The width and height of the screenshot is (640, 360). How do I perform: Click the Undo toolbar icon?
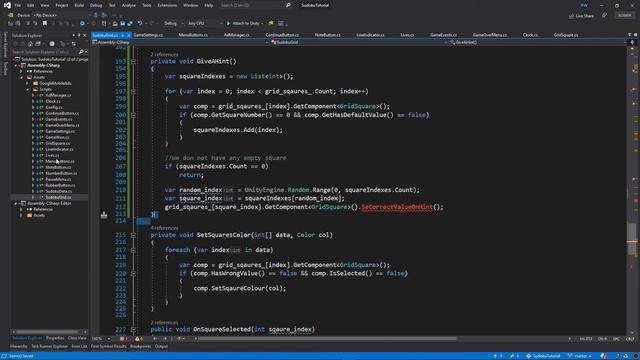click(140, 23)
